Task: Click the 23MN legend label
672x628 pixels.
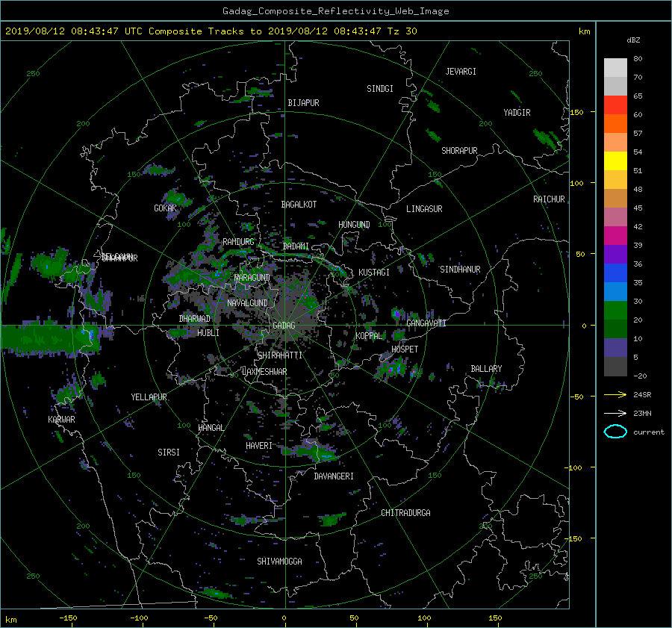Action: click(642, 414)
